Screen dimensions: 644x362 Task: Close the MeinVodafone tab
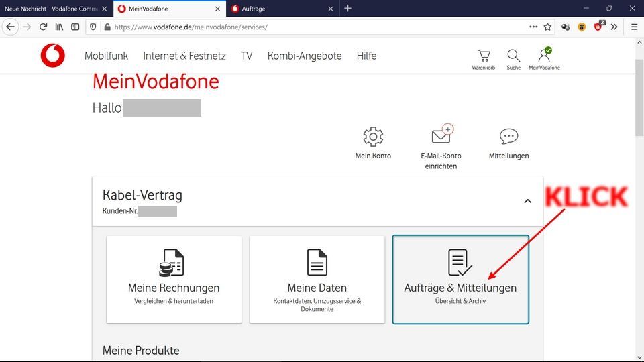tap(217, 9)
